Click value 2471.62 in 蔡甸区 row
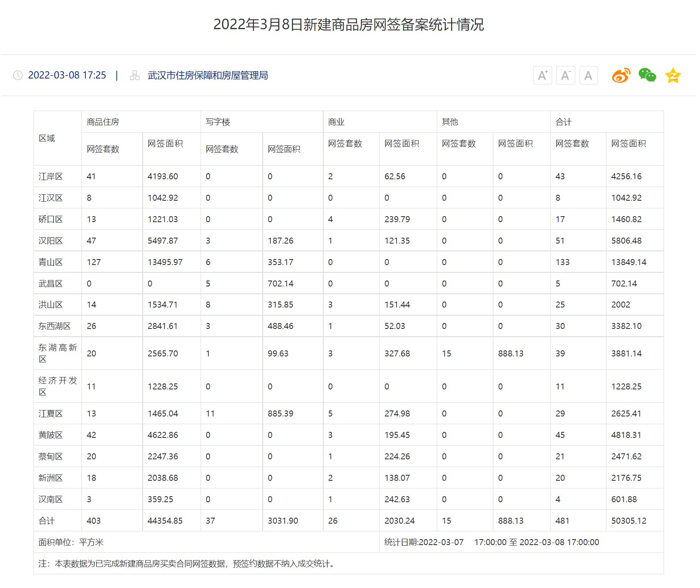 click(627, 456)
